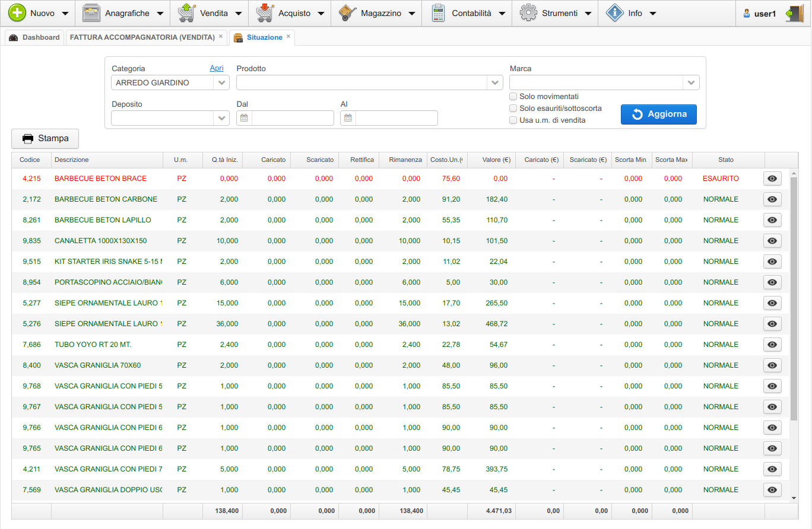Screen dimensions: 812x529
Task: View details of VASCA GRANIGLIA DOPPIO
Action: click(772, 490)
